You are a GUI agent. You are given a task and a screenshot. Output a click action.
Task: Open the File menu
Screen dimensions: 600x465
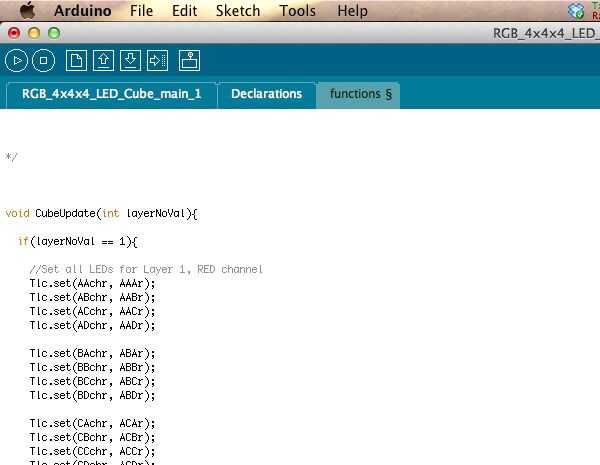coord(141,11)
